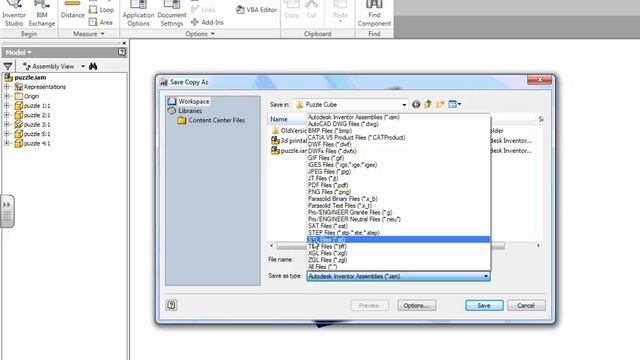Viewport: 640px width, 360px height.
Task: Open the Save in folder dropdown
Action: tap(404, 105)
